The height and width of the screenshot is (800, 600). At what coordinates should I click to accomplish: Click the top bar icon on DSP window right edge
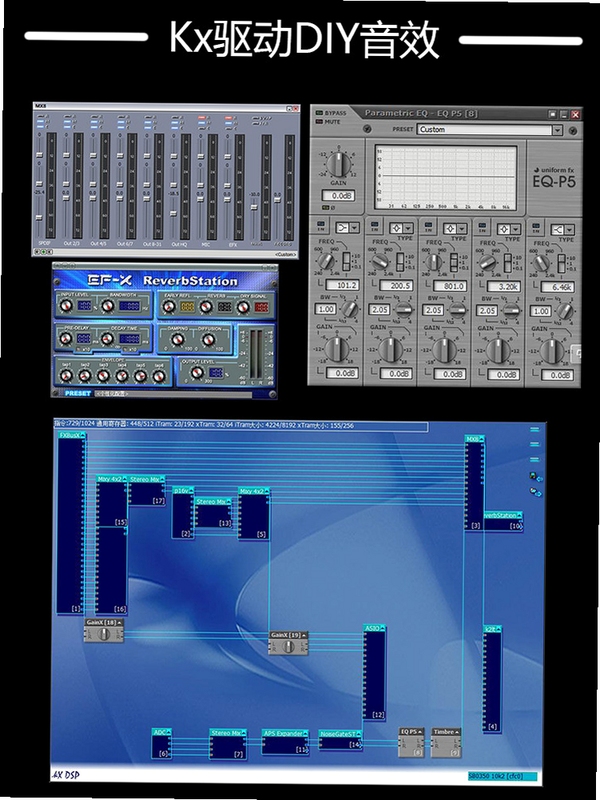point(534,430)
